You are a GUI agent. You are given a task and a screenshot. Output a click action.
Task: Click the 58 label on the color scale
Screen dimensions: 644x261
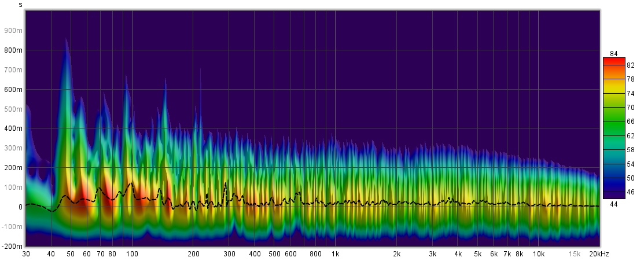[x=630, y=150]
